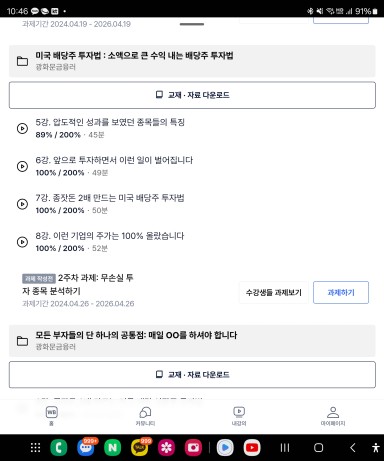Open the app drawer grid icon
Image resolution: width=384 pixels, height=461 pixels.
click(36, 447)
